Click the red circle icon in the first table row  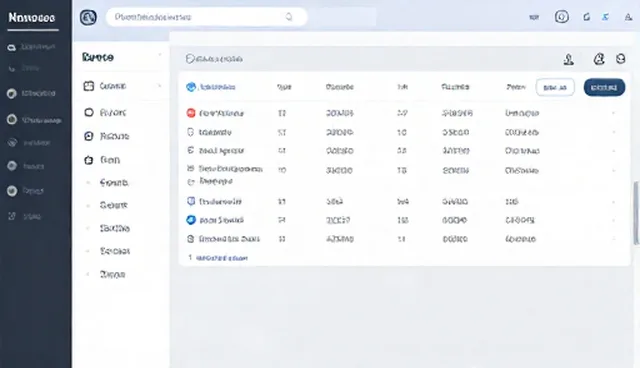tap(191, 113)
